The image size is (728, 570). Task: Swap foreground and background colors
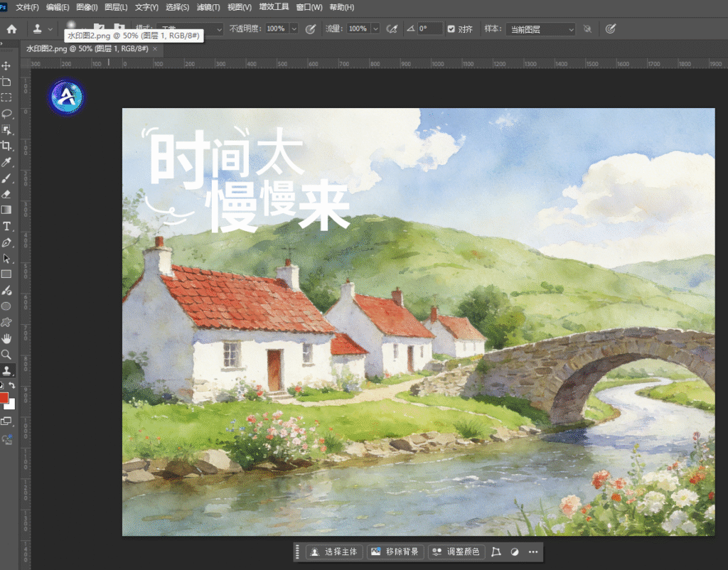pos(12,385)
